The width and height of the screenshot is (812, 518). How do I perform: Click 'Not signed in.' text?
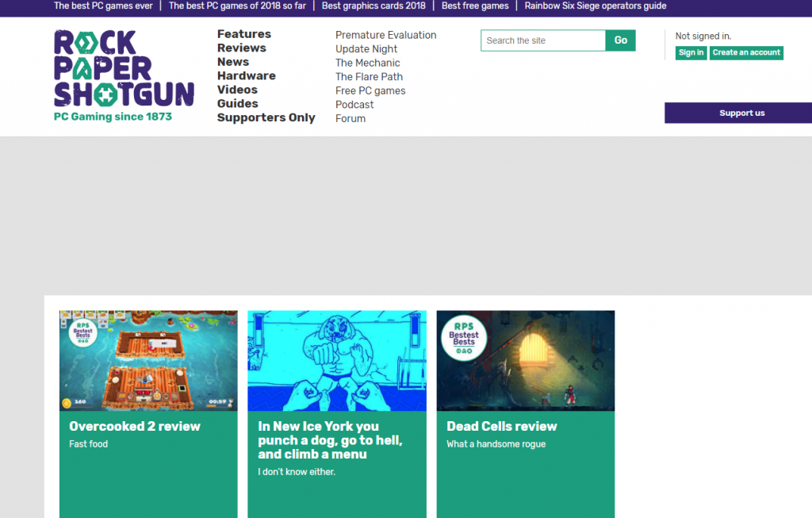point(703,36)
